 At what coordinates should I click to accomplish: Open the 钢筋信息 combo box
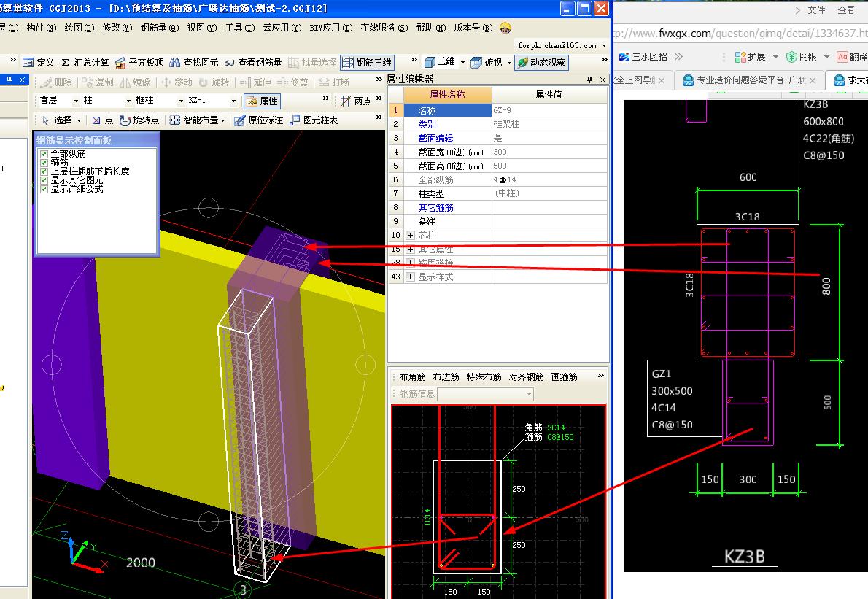[x=486, y=394]
